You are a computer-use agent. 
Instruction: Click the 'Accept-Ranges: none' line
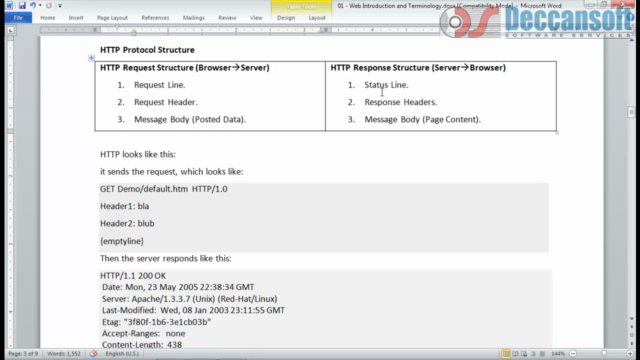pyautogui.click(x=144, y=333)
